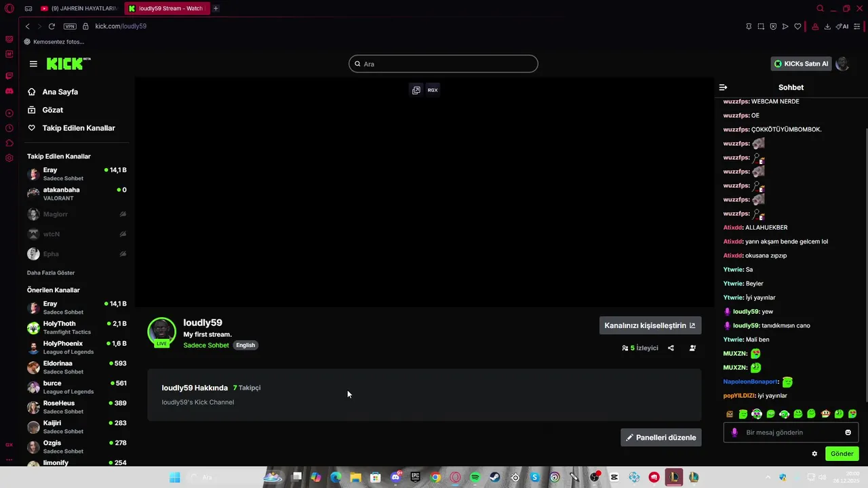Toggle the VPN badge in address bar
This screenshot has height=488, width=868.
pyautogui.click(x=70, y=26)
